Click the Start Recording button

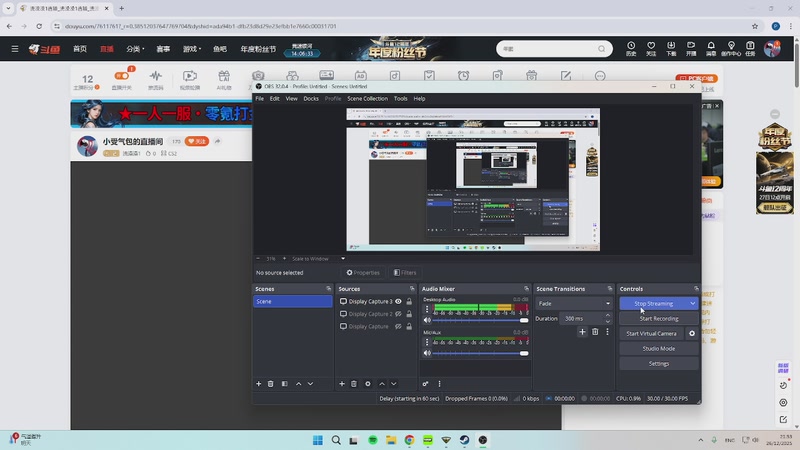click(659, 318)
